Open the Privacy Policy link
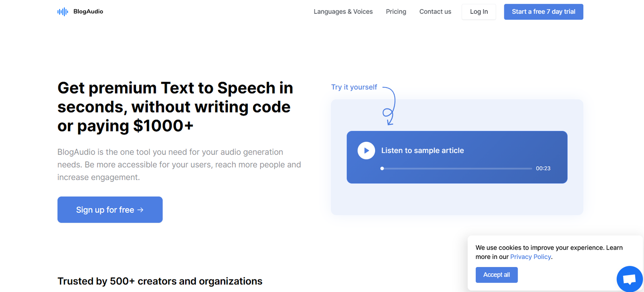 pos(530,257)
